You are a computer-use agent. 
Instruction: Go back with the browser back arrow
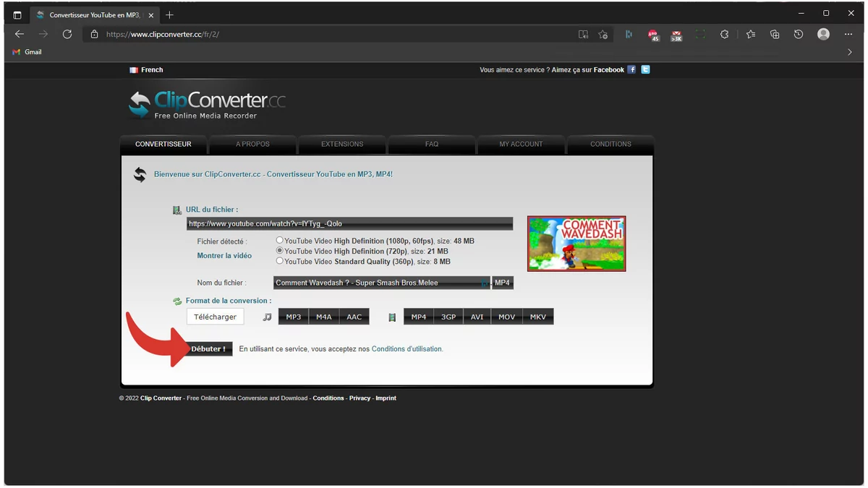click(x=20, y=34)
